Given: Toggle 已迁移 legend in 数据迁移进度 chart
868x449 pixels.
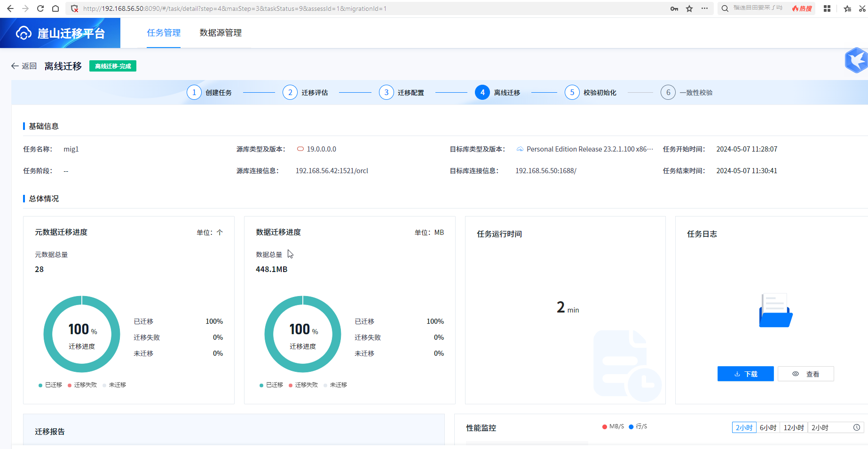Looking at the screenshot, I should (x=271, y=385).
